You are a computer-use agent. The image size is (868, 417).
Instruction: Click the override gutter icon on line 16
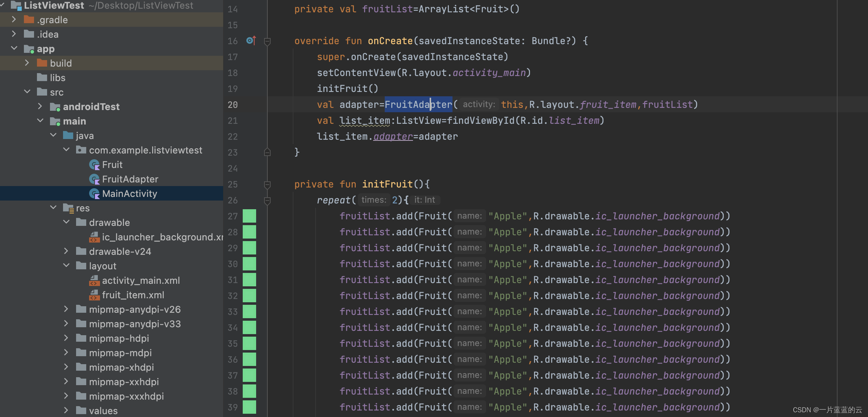tap(251, 41)
